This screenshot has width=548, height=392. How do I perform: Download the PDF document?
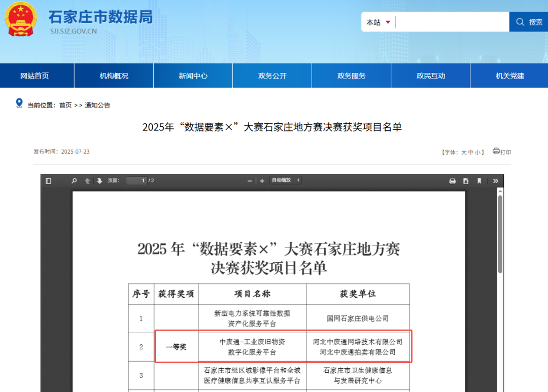tap(466, 181)
